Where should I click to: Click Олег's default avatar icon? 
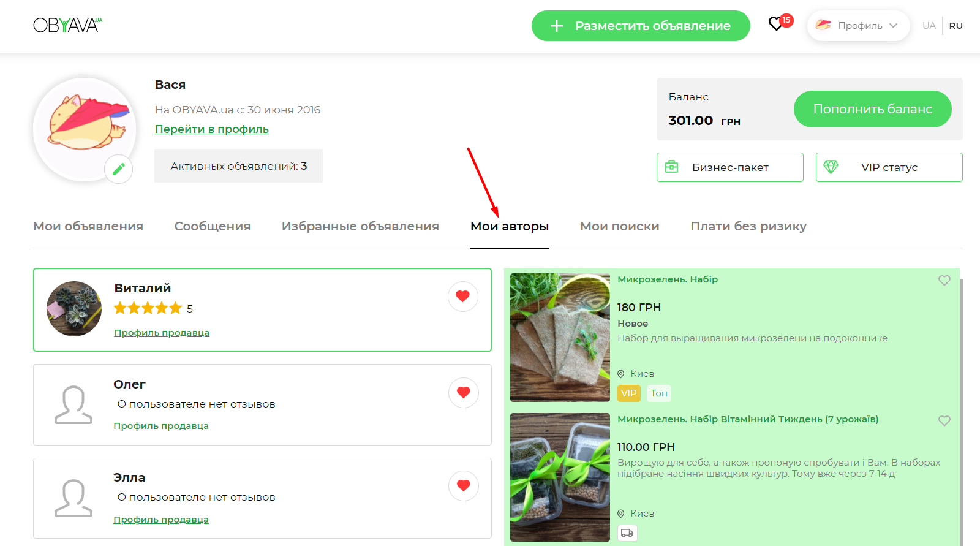(73, 404)
